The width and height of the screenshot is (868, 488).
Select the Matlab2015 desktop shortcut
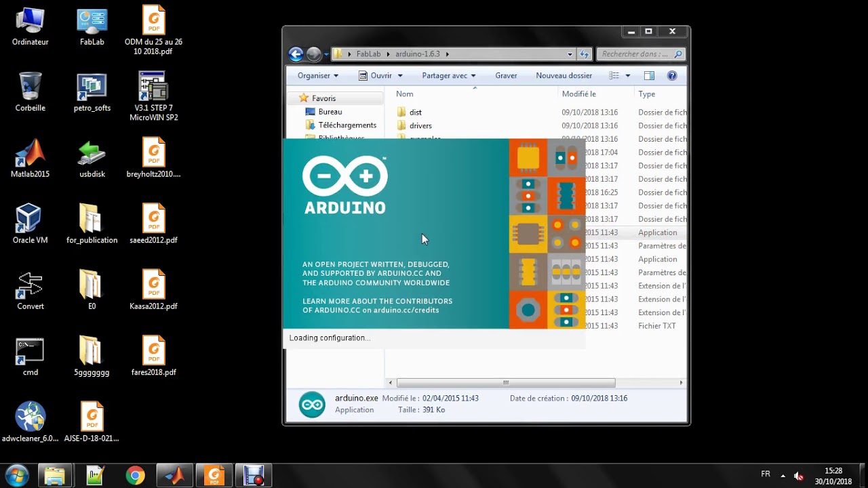coord(30,159)
